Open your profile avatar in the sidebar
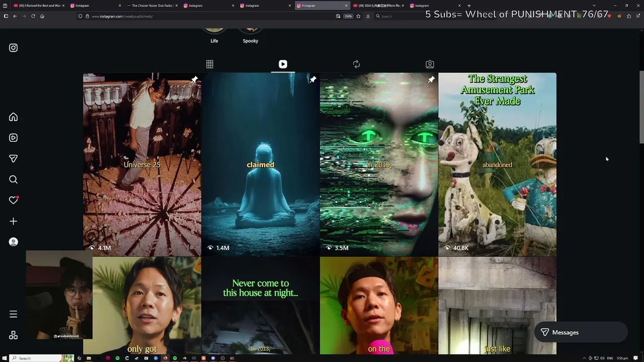Screen dimensions: 644x362 (x=14, y=242)
